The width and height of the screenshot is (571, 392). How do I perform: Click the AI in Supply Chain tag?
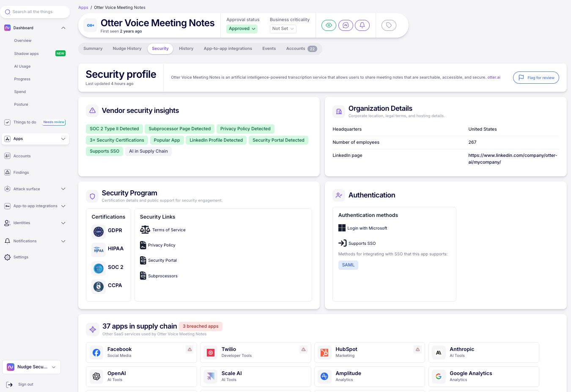click(148, 151)
